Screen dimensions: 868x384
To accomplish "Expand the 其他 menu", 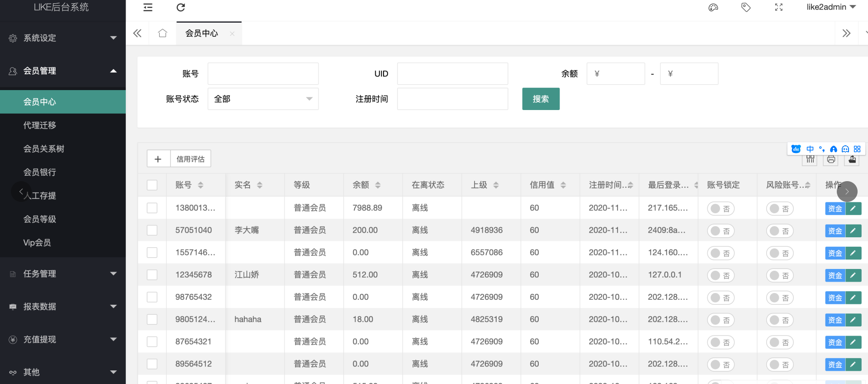I will click(x=63, y=372).
